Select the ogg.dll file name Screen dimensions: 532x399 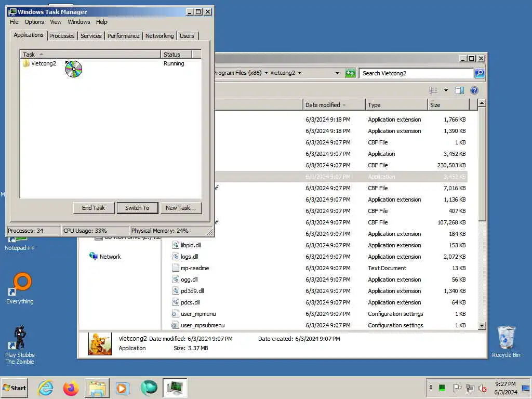189,280
